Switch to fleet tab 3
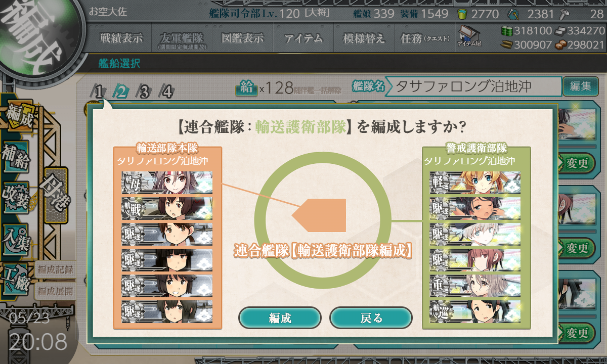The image size is (607, 364). [144, 92]
